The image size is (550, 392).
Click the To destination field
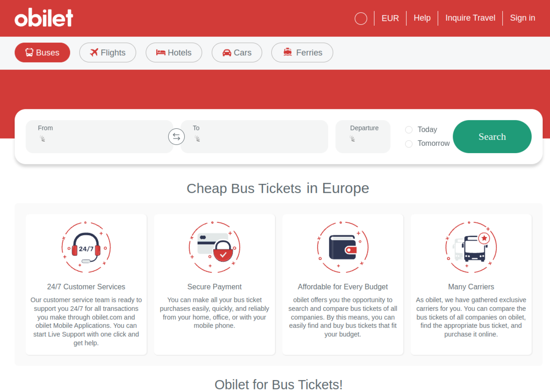tap(254, 136)
